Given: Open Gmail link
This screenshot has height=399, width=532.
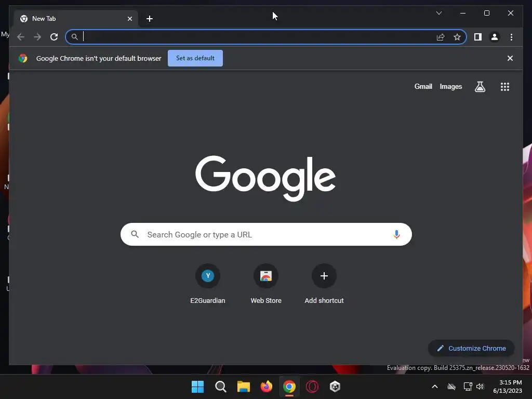Looking at the screenshot, I should click(x=423, y=87).
